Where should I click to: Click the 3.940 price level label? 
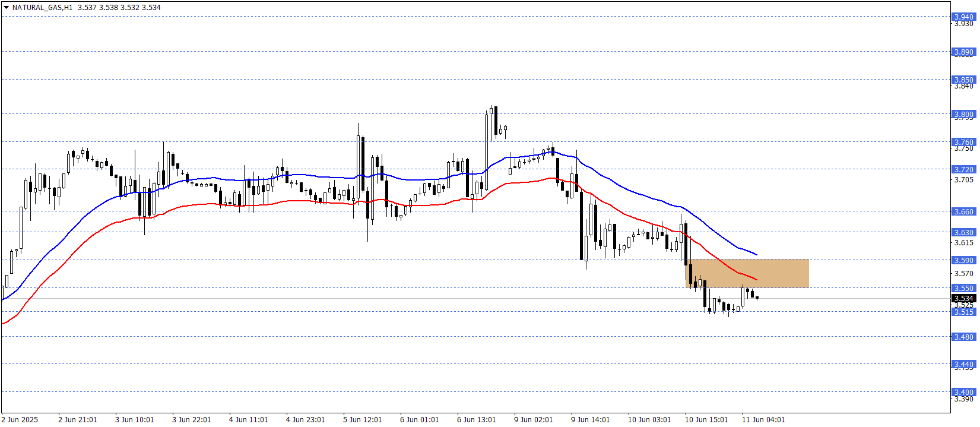pyautogui.click(x=964, y=17)
